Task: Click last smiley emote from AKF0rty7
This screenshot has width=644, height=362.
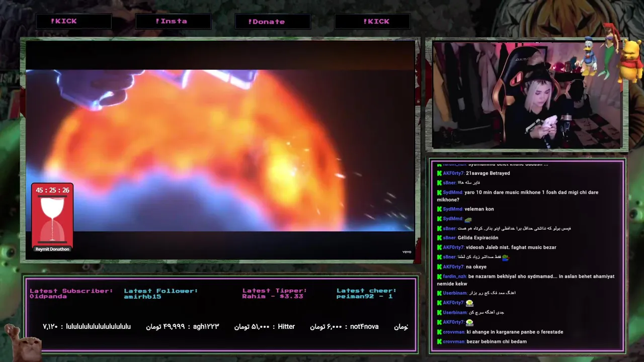Action: coord(469,322)
